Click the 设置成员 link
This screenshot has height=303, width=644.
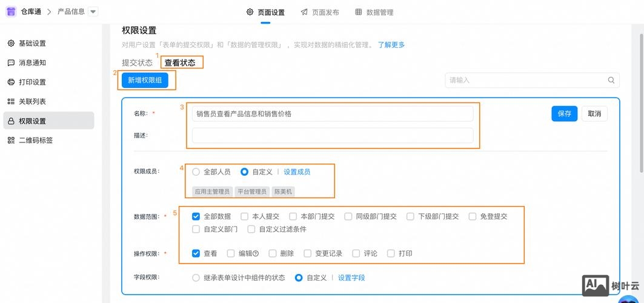pos(297,172)
